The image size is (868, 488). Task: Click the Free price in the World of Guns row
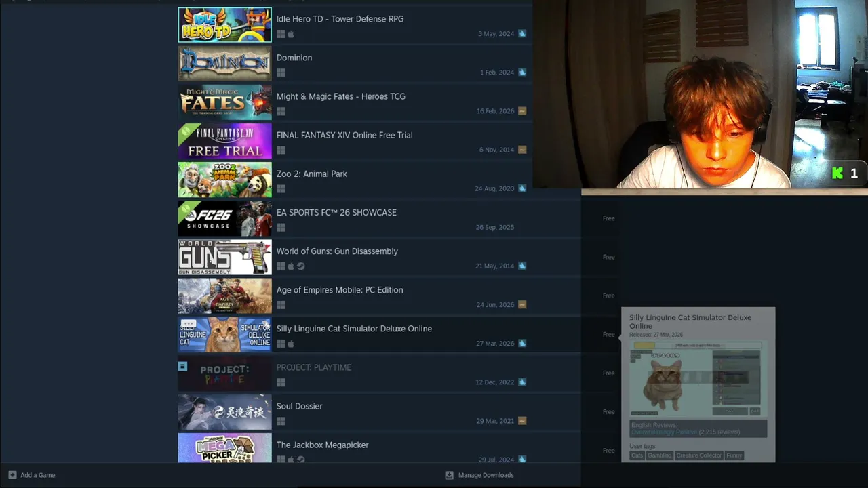pyautogui.click(x=608, y=257)
